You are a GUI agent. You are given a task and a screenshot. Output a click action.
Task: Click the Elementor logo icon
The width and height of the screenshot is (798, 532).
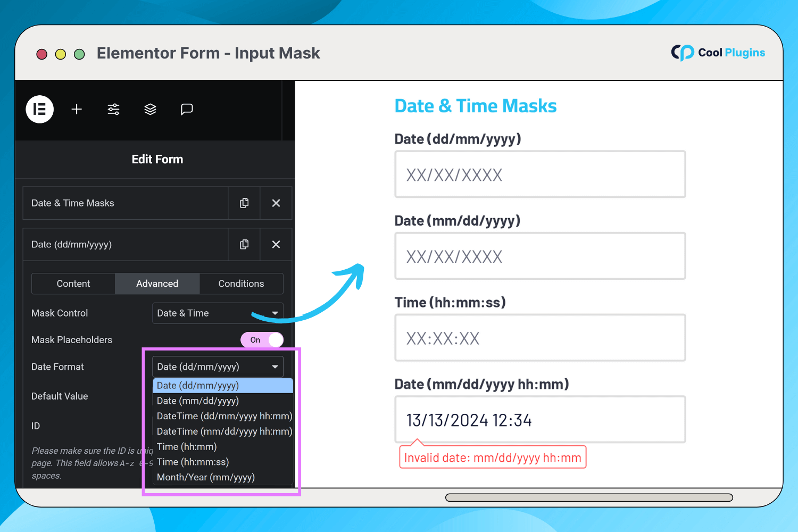40,109
